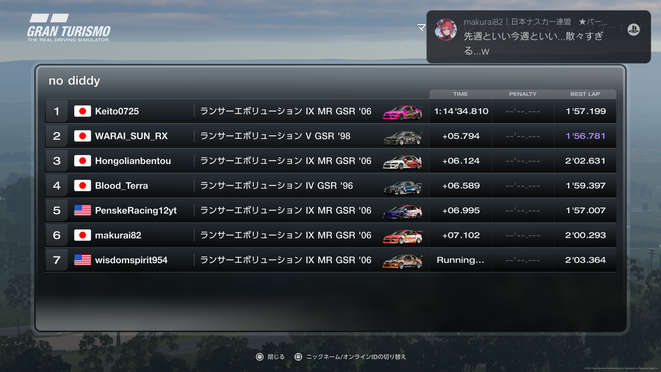Click the BEST LAP column header
This screenshot has height=372, width=661.
585,94
